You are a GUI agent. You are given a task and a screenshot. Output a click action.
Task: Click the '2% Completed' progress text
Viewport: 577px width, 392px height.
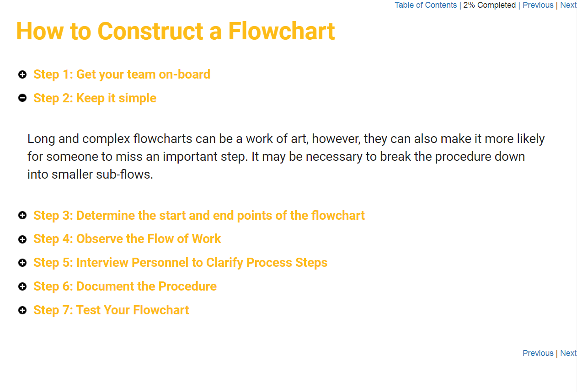click(489, 5)
